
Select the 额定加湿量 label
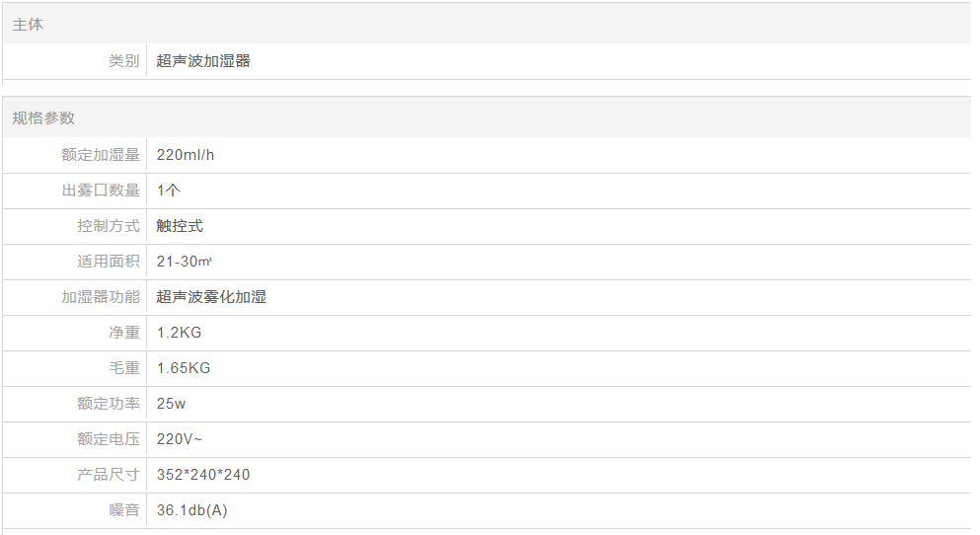(x=101, y=155)
